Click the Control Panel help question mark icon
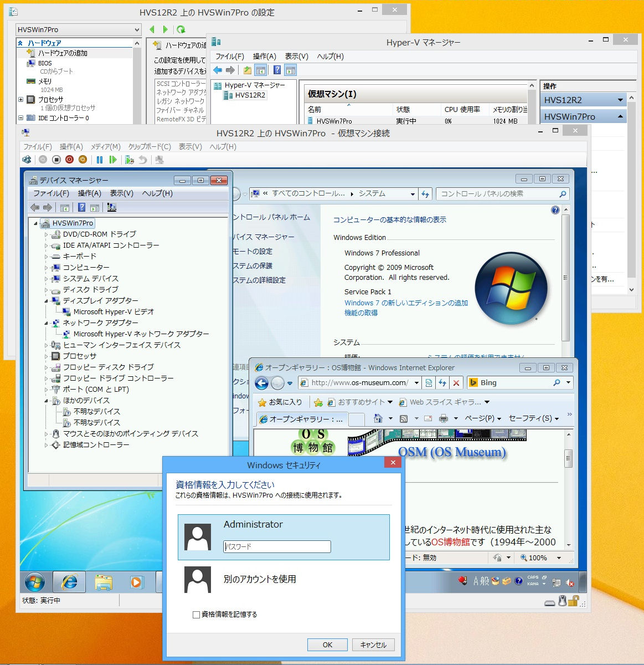 555,210
